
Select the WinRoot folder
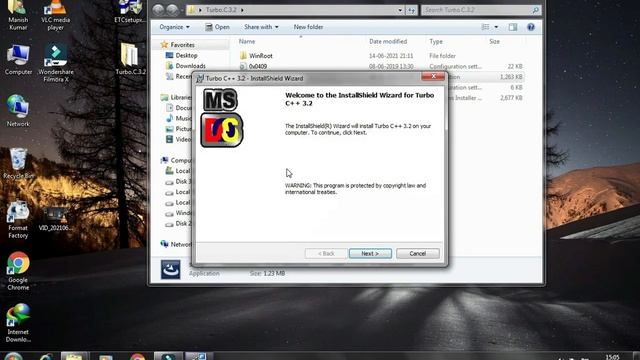[x=260, y=56]
